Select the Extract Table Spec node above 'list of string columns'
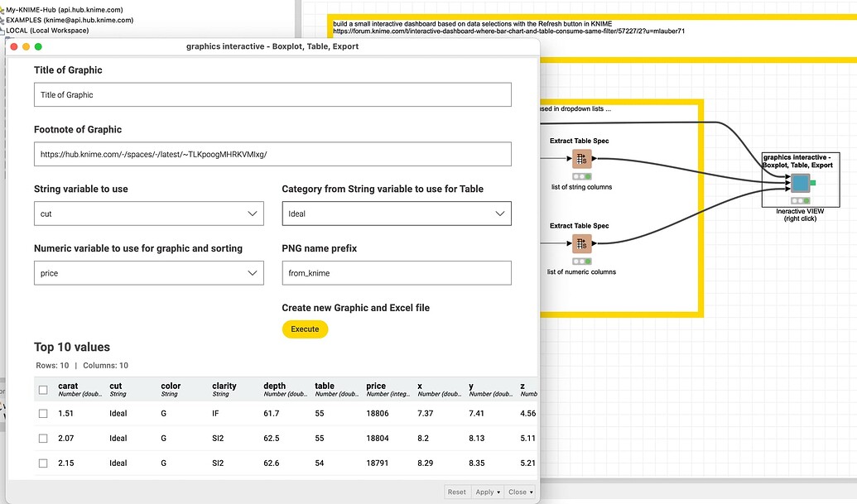The height and width of the screenshot is (504, 857). (582, 160)
